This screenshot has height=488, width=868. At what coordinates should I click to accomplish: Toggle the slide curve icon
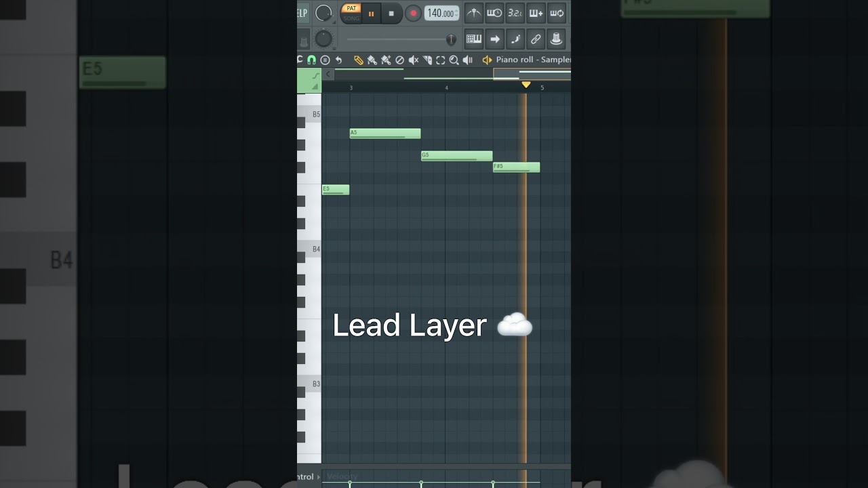pos(315,75)
